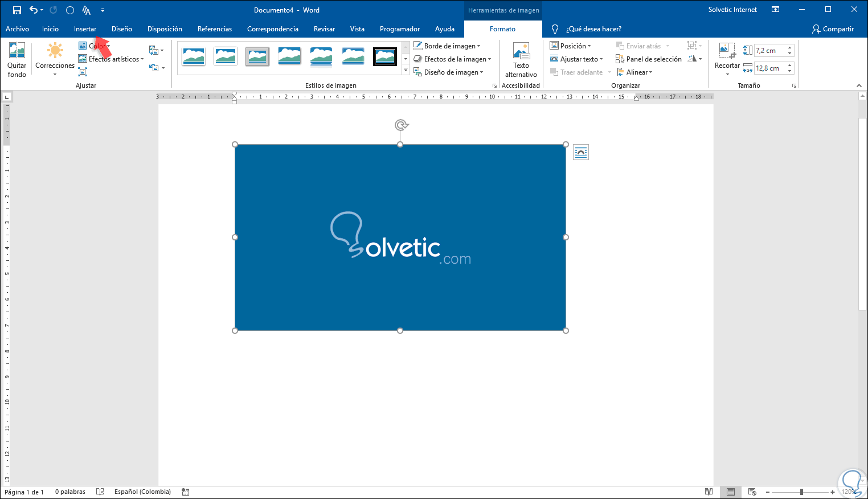Switch to the Referencias tab
This screenshot has height=499, width=868.
click(215, 29)
